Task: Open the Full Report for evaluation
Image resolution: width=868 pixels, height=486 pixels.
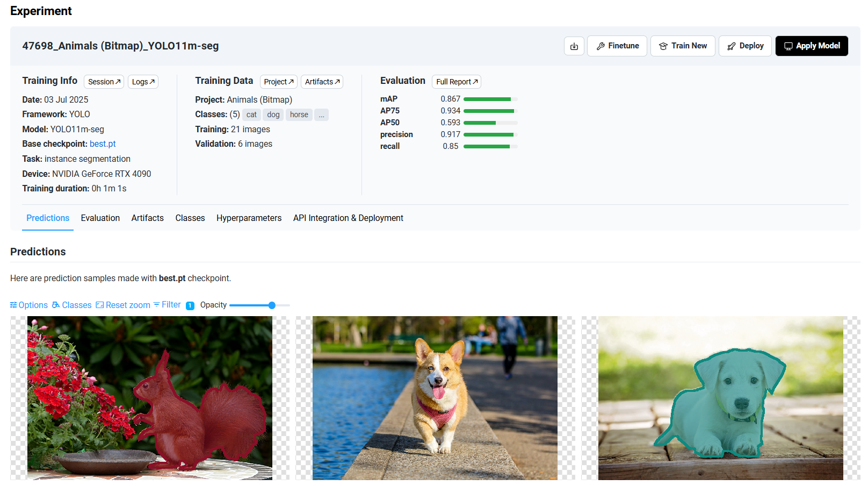Action: point(456,82)
